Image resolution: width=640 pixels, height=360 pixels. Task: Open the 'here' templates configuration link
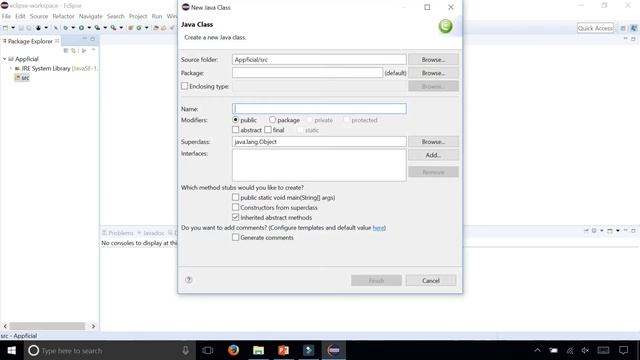tap(378, 228)
